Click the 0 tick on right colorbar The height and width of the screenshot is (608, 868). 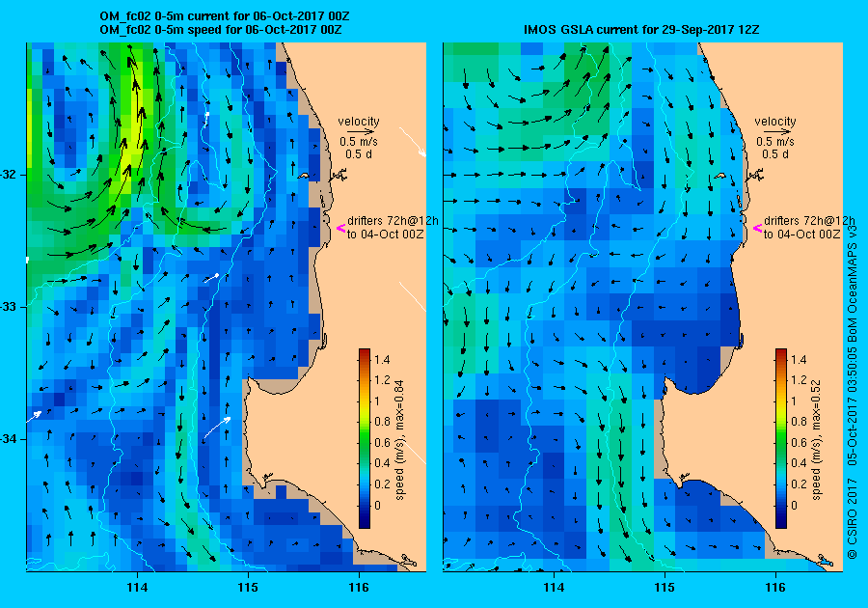pyautogui.click(x=794, y=505)
